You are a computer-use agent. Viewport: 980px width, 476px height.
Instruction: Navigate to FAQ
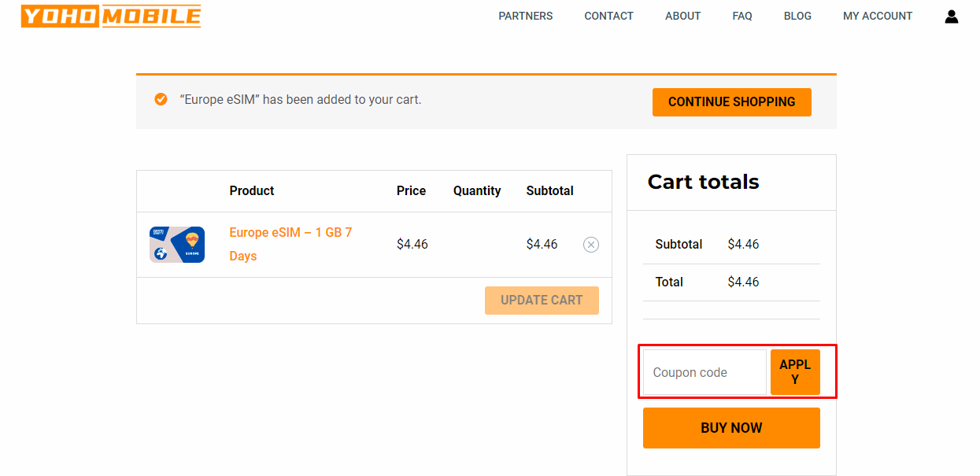(742, 16)
